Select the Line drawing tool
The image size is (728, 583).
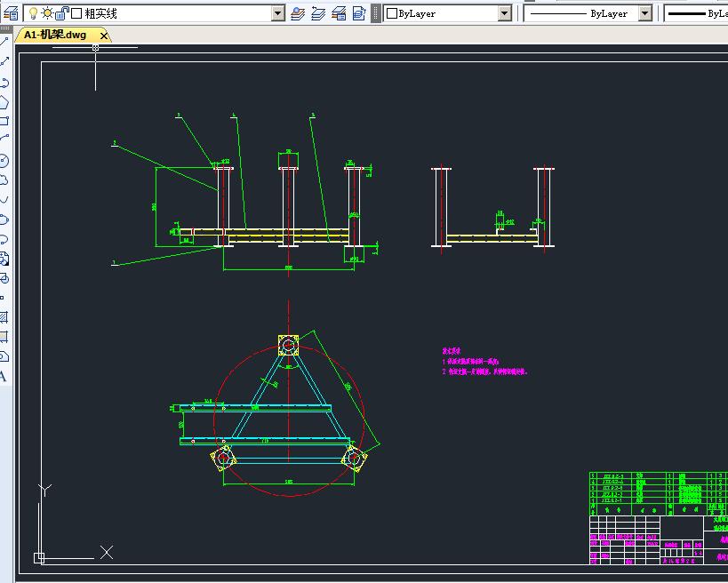click(x=4, y=43)
